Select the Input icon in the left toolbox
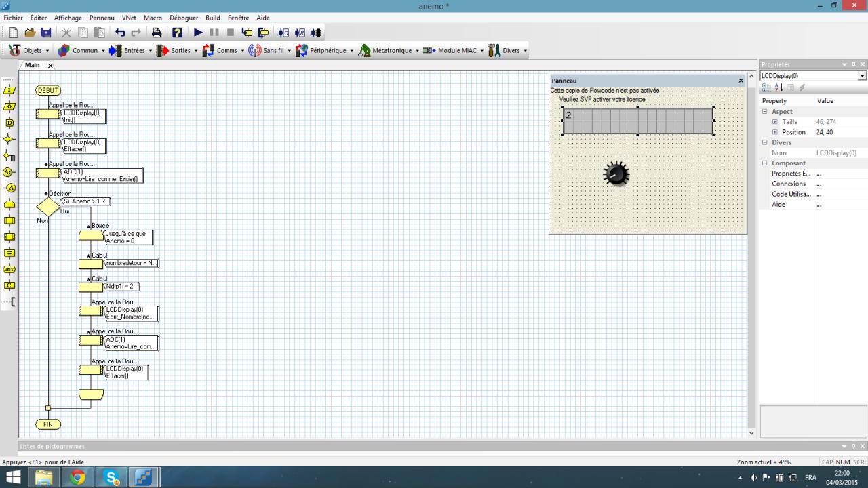 [9, 90]
